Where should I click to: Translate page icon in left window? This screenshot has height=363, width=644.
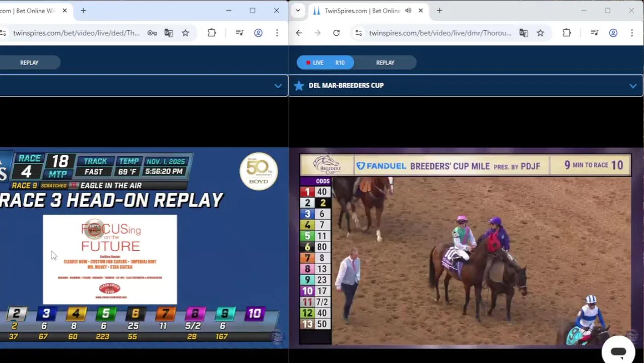[169, 33]
